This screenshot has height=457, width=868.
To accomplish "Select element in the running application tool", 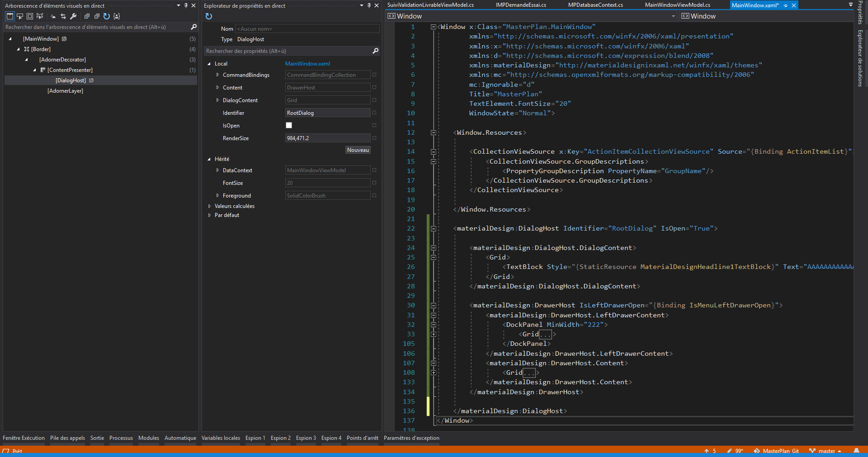I will tap(20, 16).
